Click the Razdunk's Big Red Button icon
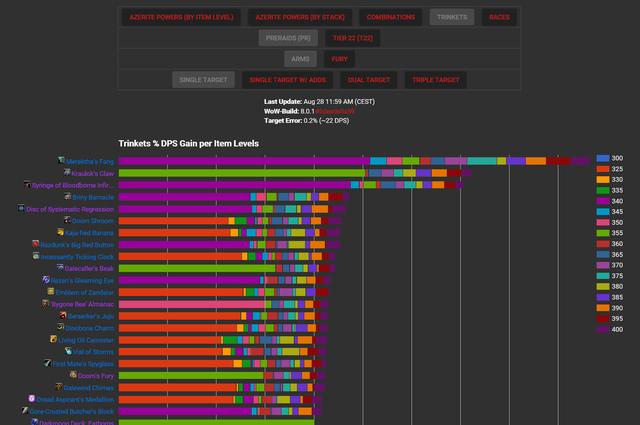Image resolution: width=640 pixels, height=425 pixels. click(35, 244)
